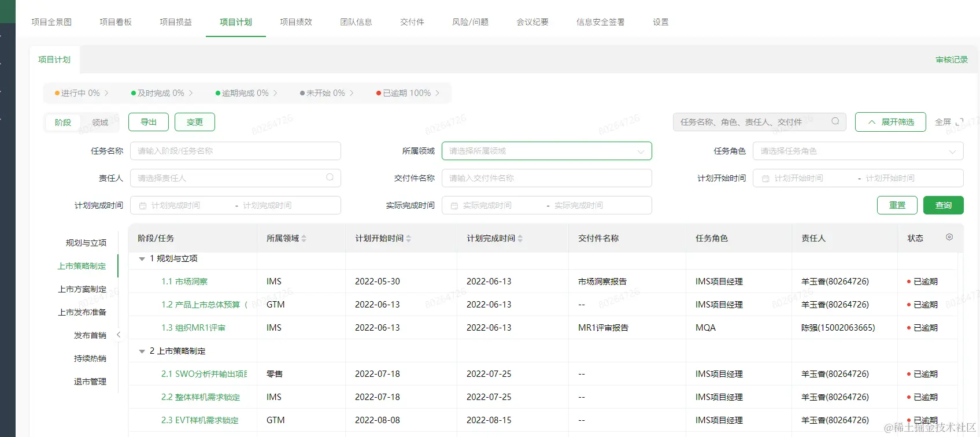Click the calendar icon in 实际完成时间 filter
This screenshot has width=980, height=437.
[x=454, y=206]
